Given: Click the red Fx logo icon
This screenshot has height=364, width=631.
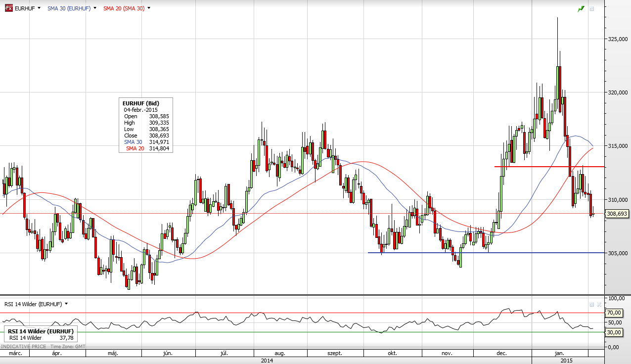Looking at the screenshot, I should (x=8, y=8).
